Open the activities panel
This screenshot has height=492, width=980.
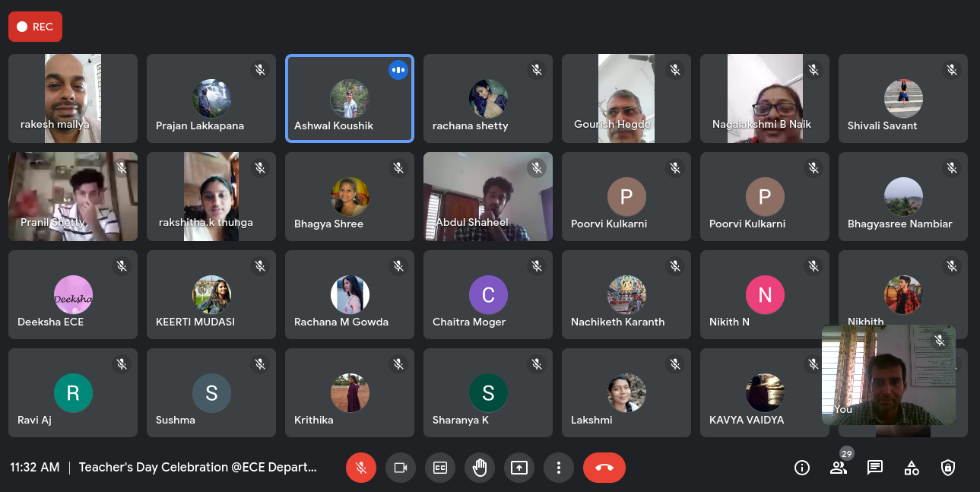click(912, 468)
